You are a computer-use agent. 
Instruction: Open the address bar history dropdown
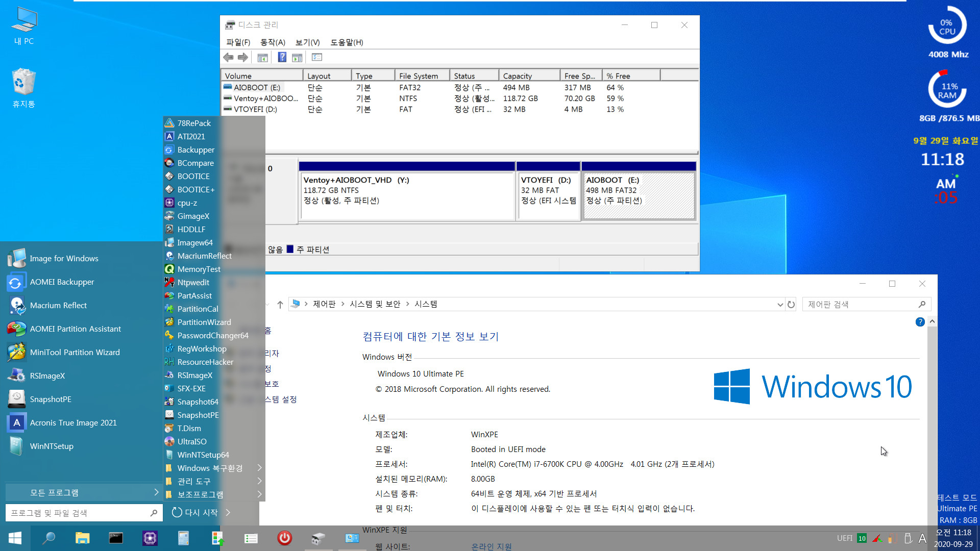point(780,305)
